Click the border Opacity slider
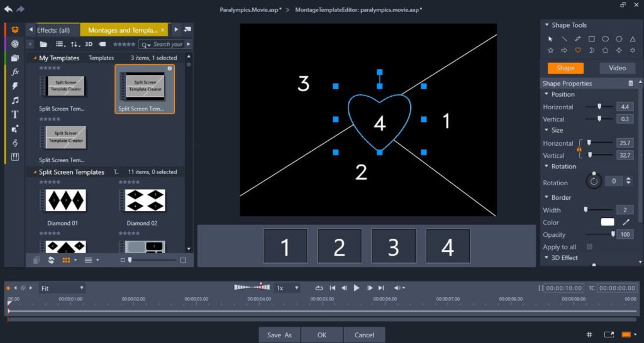Screen dimensions: 644x343 pyautogui.click(x=600, y=235)
